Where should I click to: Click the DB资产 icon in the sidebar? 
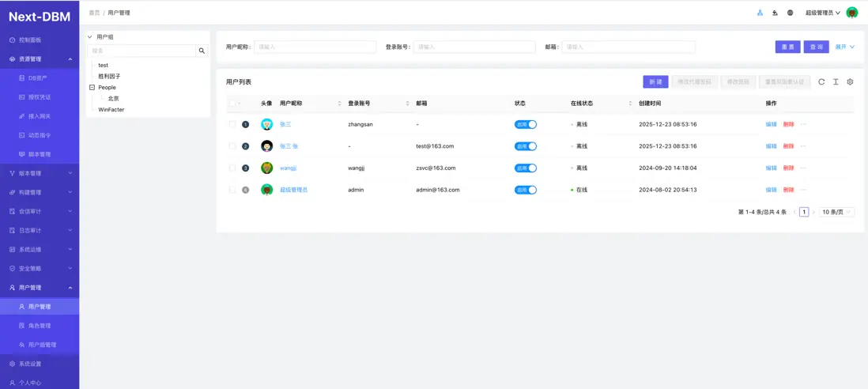pos(21,78)
